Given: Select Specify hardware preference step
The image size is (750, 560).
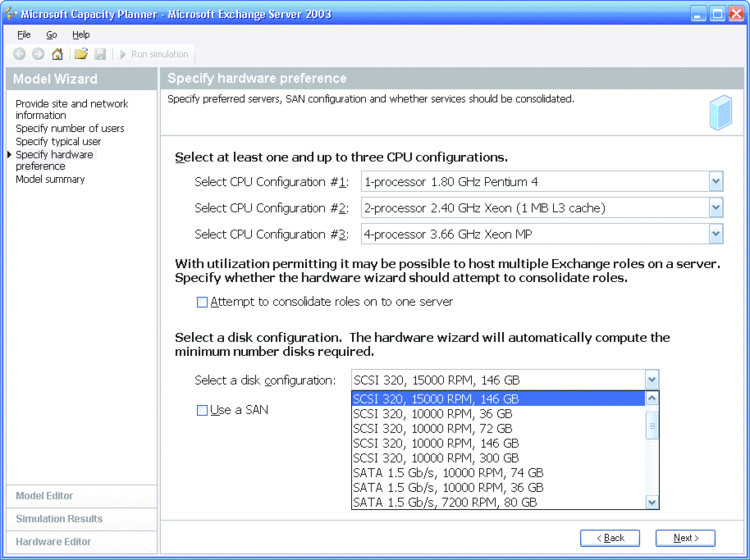Looking at the screenshot, I should pos(54,160).
